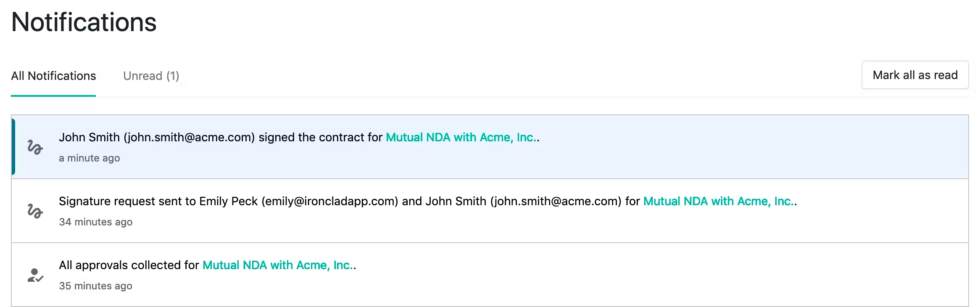980x307 pixels.
Task: Click the approval person-check icon
Action: pyautogui.click(x=35, y=275)
